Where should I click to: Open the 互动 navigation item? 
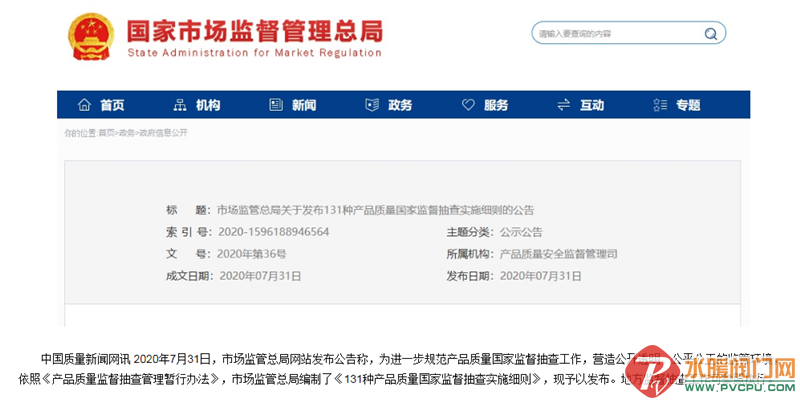point(592,105)
